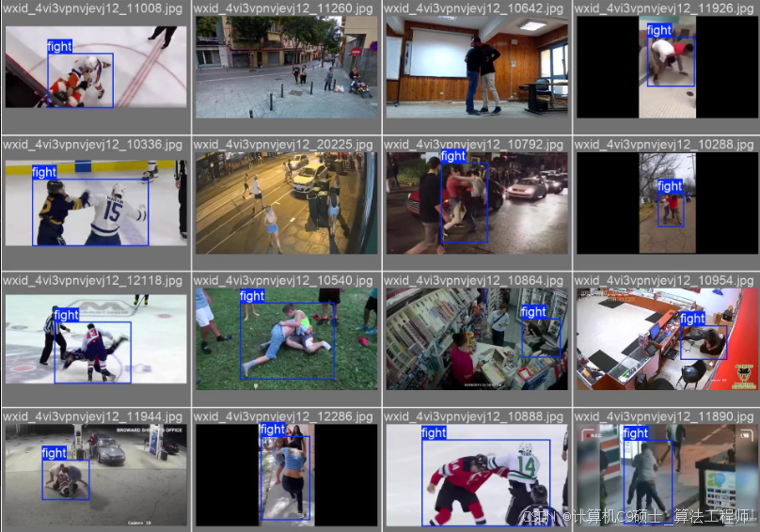This screenshot has height=532, width=760.
Task: Open the thumbnail of image 10792.jpg
Action: (477, 203)
